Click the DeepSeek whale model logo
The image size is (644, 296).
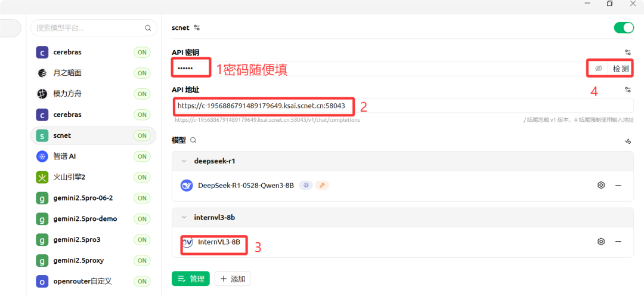pos(187,186)
